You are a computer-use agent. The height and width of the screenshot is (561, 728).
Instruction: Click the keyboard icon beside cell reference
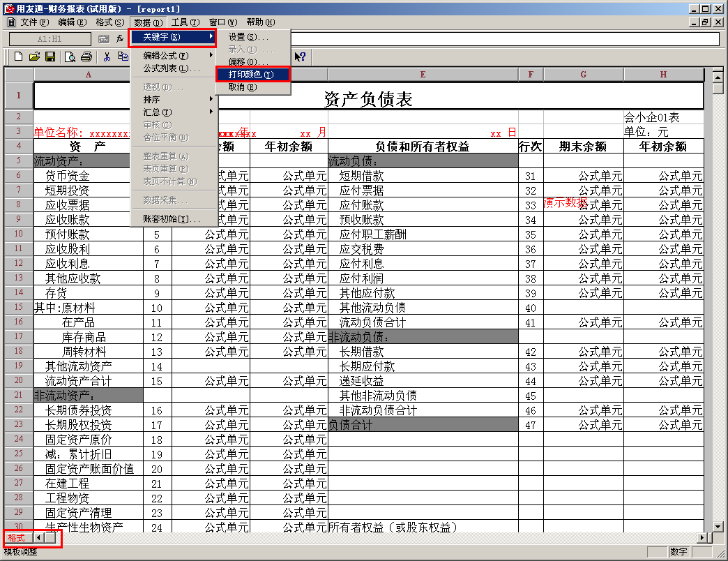pos(103,39)
